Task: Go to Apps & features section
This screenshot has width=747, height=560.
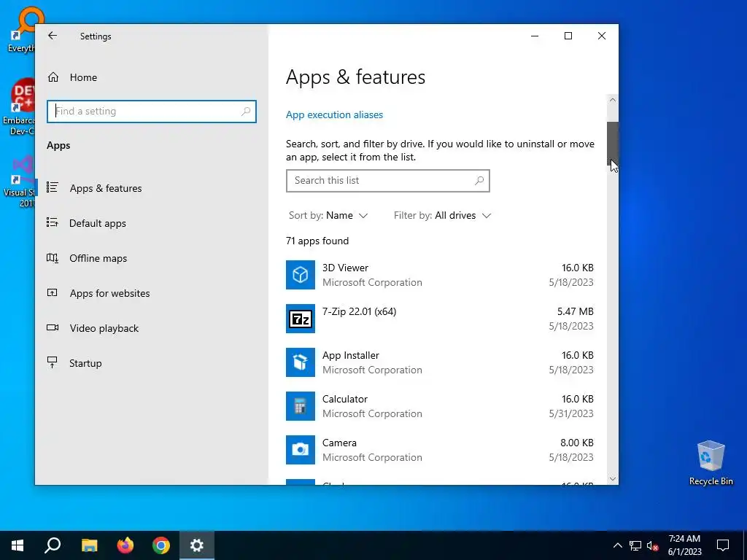Action: [x=106, y=188]
